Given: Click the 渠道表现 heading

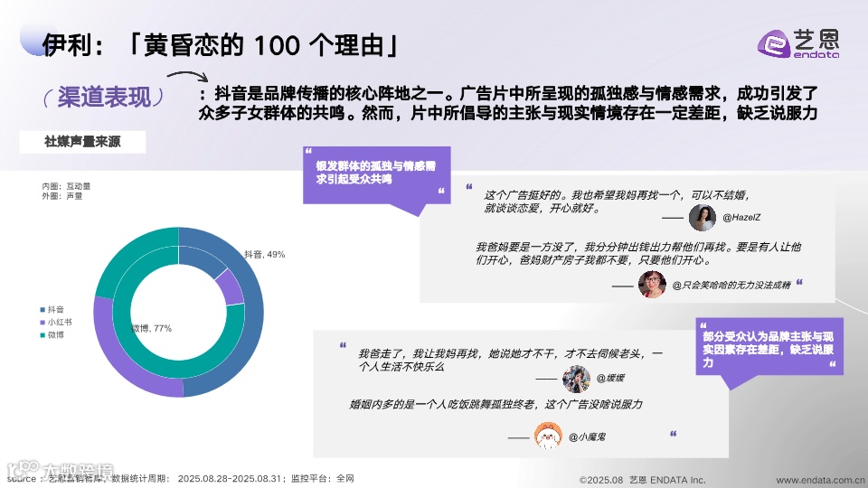Looking at the screenshot, I should [x=104, y=97].
